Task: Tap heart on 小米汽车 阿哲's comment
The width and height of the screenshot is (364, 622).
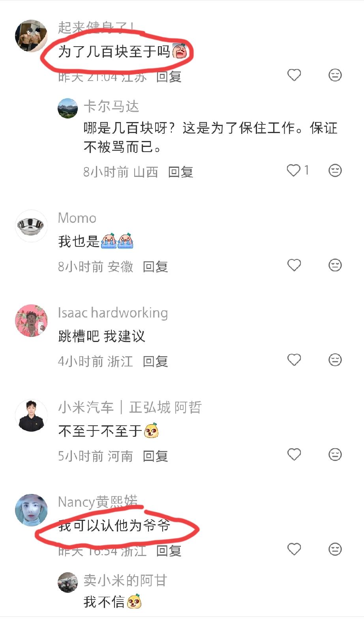Action: [294, 455]
